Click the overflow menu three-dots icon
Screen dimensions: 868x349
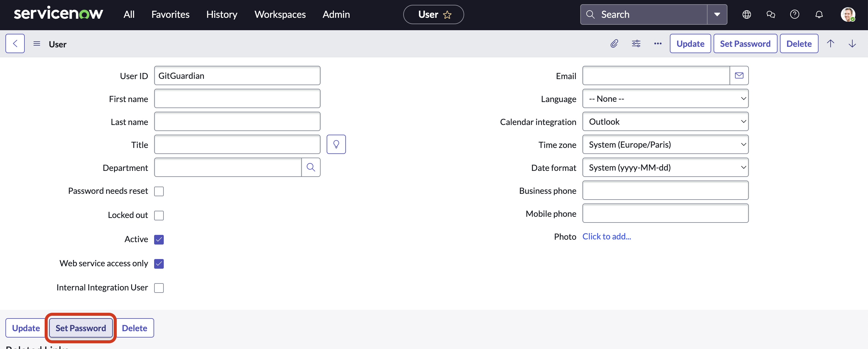point(658,43)
